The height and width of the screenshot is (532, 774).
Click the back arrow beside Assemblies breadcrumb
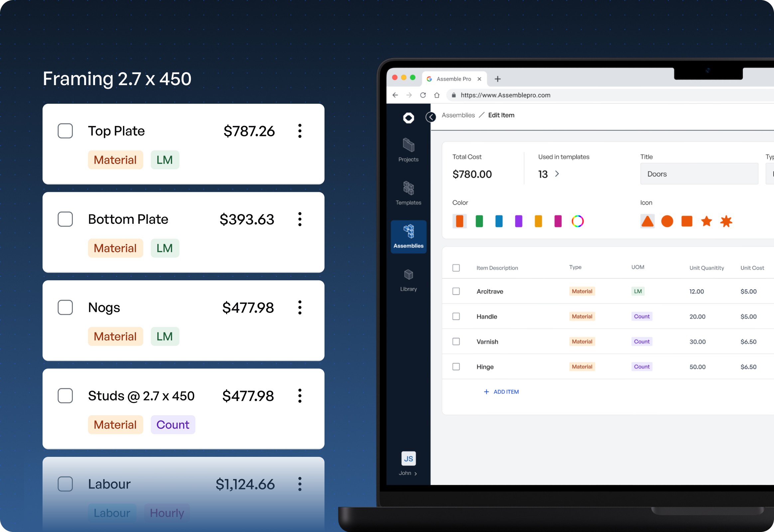[x=431, y=117]
